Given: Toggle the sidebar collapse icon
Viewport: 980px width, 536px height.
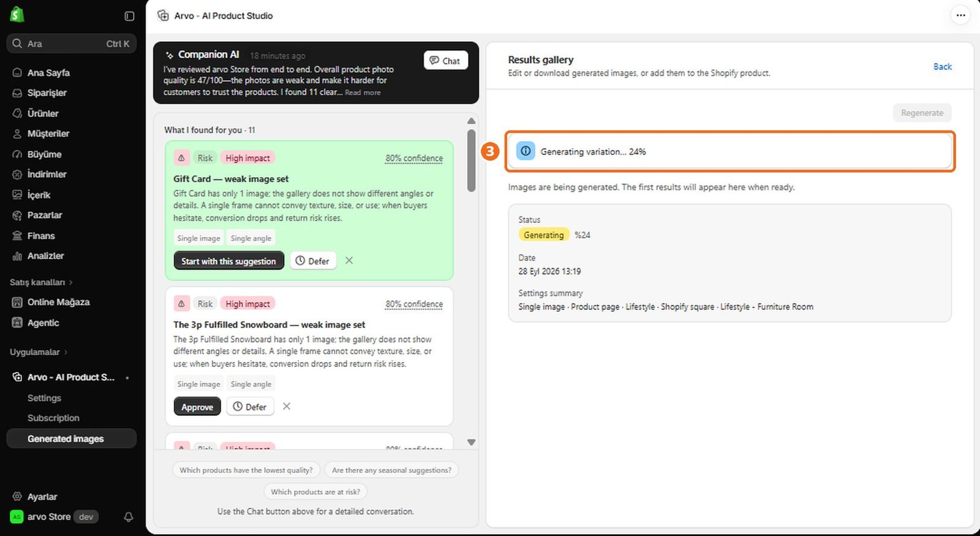Looking at the screenshot, I should (x=129, y=16).
